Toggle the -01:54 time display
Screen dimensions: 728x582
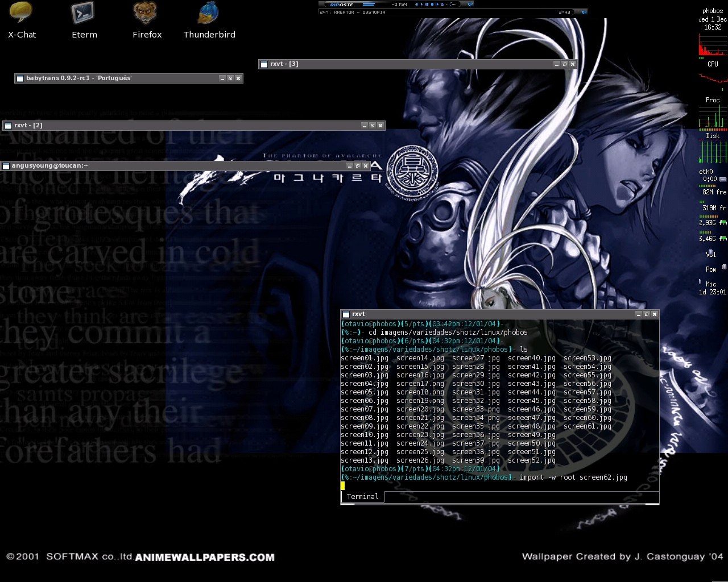tap(399, 4)
